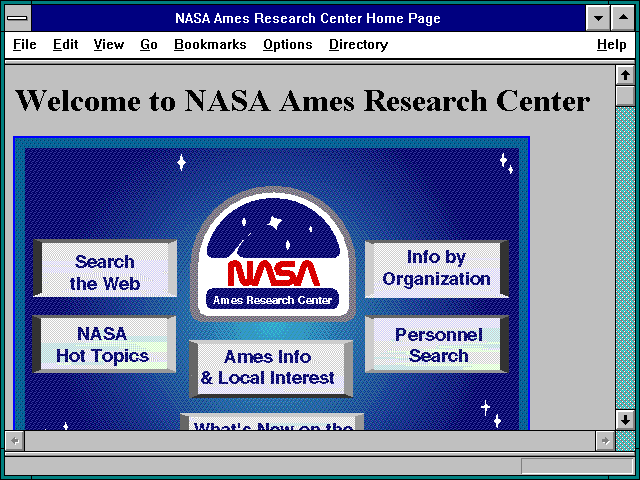The width and height of the screenshot is (640, 480).
Task: Open the File menu
Action: pos(24,44)
